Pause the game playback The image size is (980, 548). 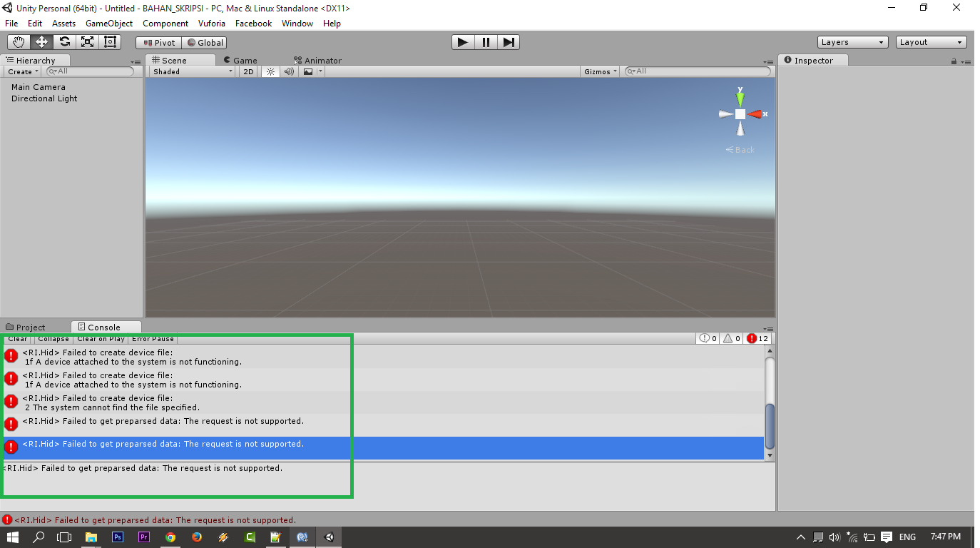(486, 42)
